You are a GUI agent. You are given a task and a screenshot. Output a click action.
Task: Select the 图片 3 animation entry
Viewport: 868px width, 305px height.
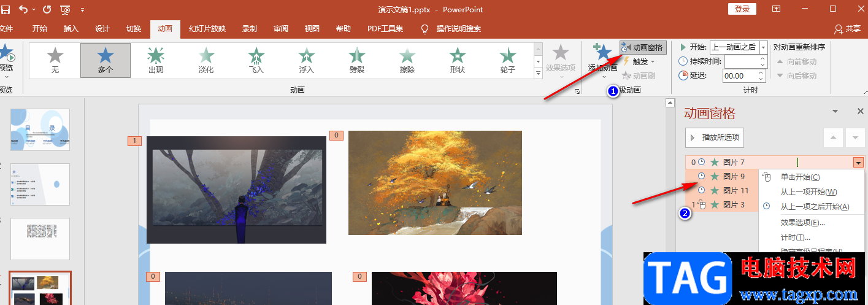(723, 205)
